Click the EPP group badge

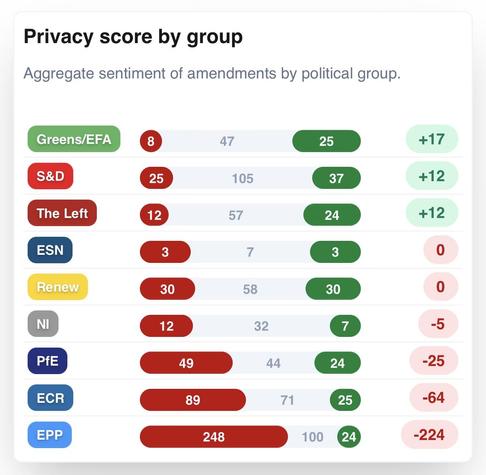(x=50, y=435)
